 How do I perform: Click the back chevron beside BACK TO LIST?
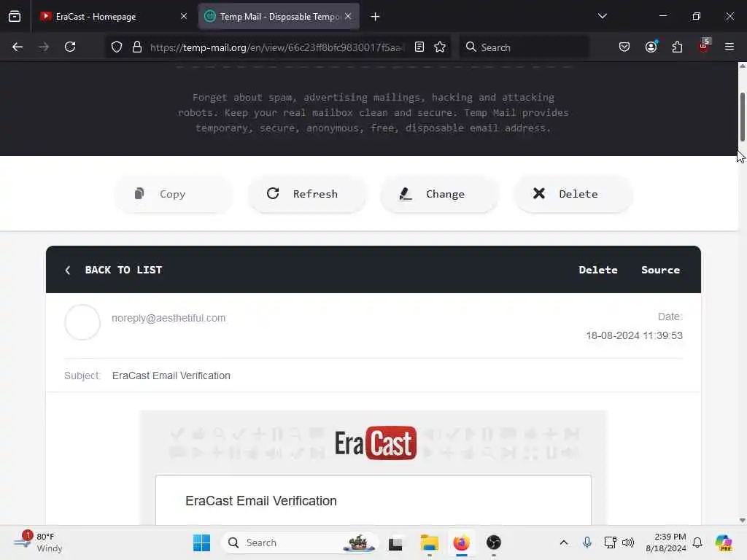click(68, 270)
